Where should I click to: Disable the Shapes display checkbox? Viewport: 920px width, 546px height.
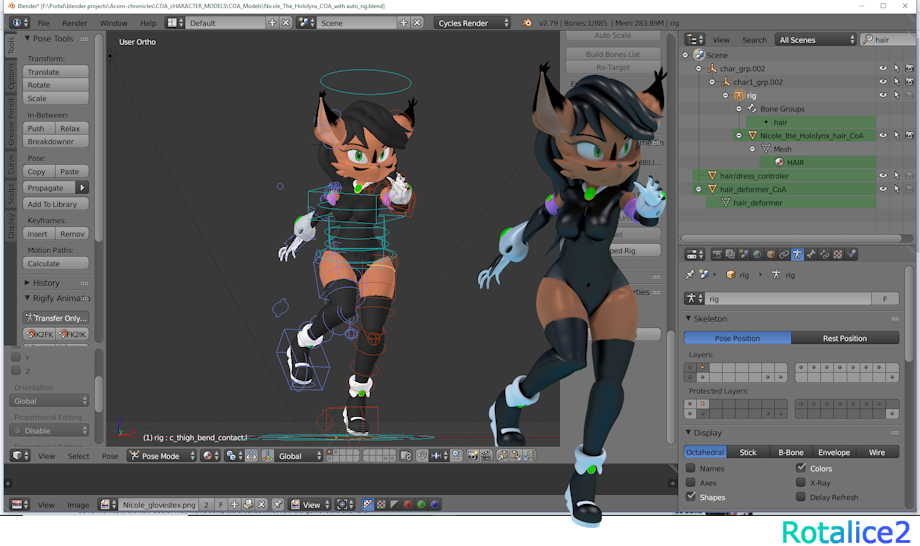pyautogui.click(x=691, y=497)
